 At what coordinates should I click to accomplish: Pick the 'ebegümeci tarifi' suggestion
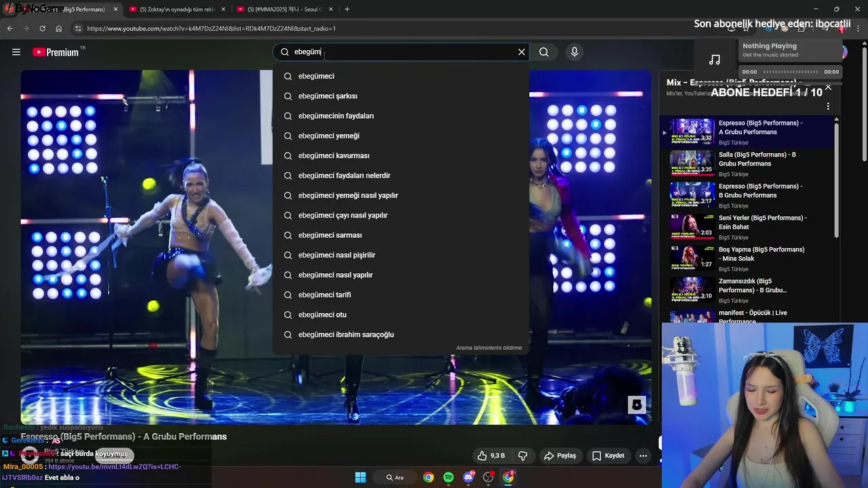401,295
